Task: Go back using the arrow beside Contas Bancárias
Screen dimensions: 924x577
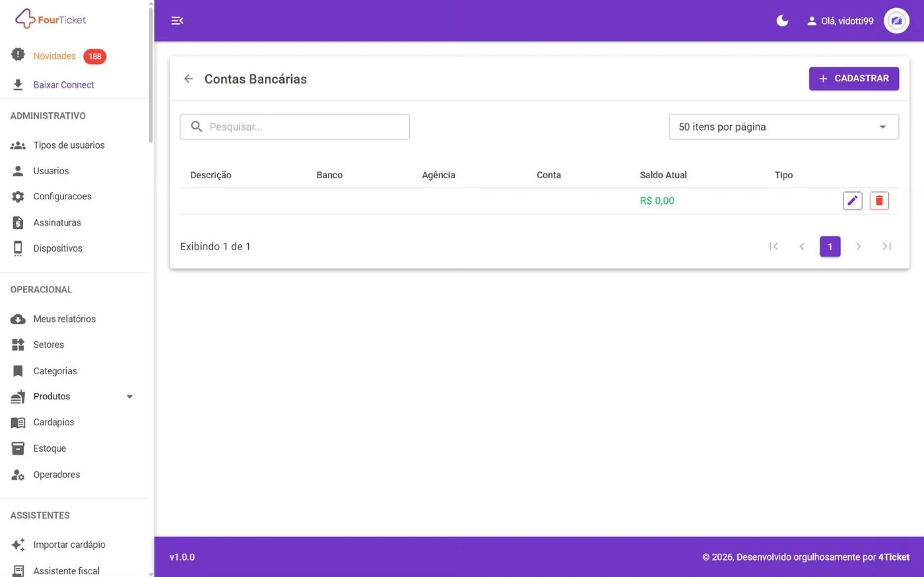Action: (x=189, y=79)
